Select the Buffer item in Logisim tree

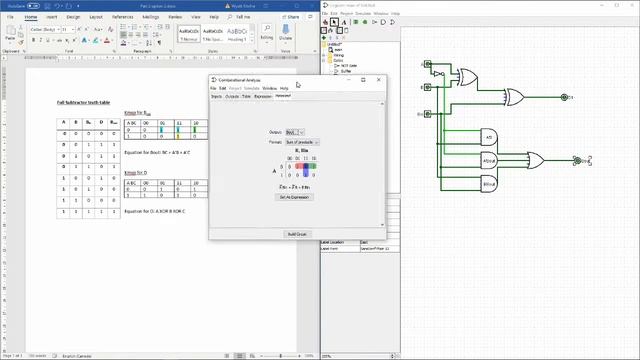(x=342, y=71)
